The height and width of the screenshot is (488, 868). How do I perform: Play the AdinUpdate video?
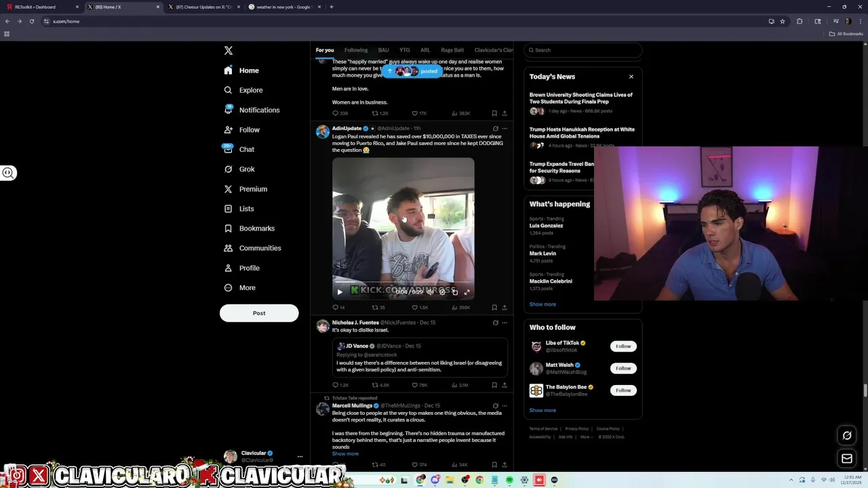tap(340, 292)
